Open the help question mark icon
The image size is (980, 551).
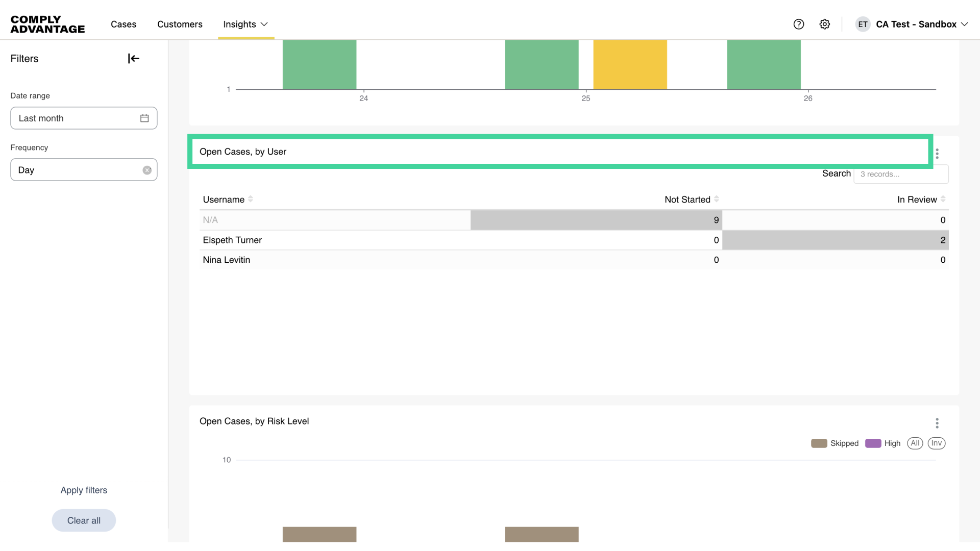click(x=799, y=24)
